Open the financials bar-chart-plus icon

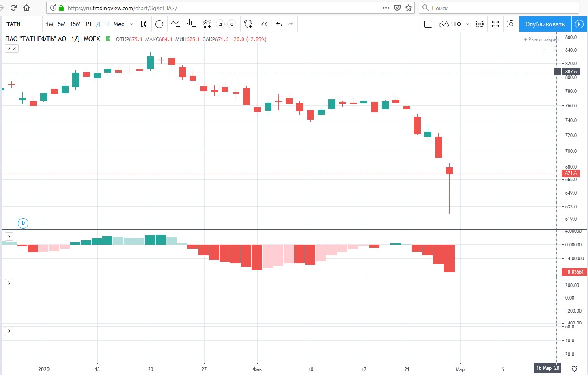pyautogui.click(x=191, y=24)
